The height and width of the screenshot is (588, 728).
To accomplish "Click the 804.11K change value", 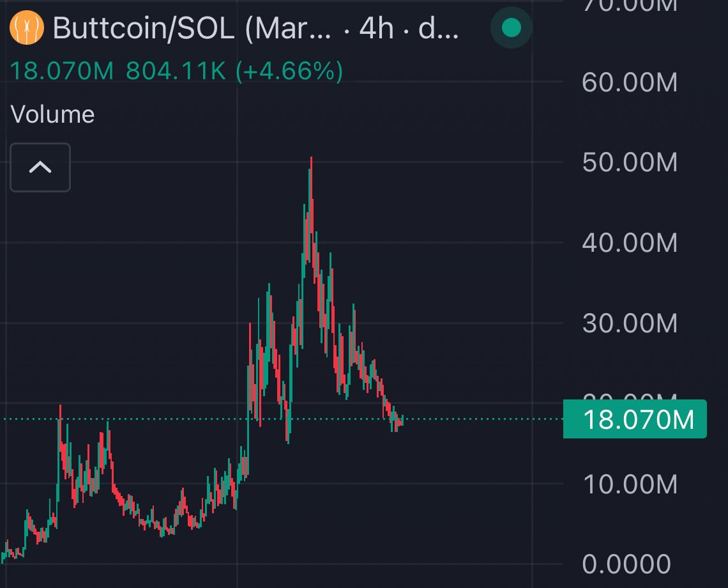I will click(x=176, y=71).
